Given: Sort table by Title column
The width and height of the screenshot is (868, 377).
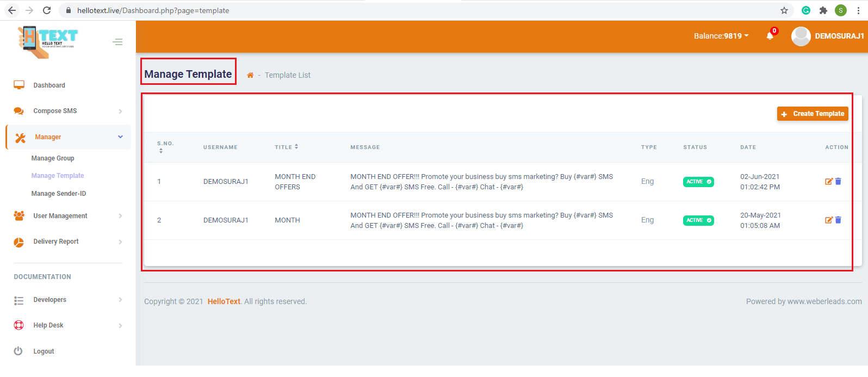Looking at the screenshot, I should click(287, 147).
